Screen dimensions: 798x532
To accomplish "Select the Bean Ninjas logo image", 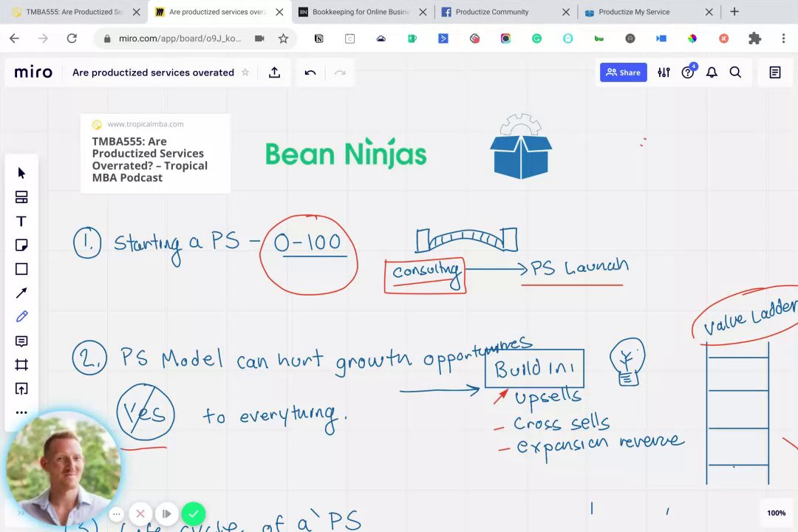I will point(346,153).
